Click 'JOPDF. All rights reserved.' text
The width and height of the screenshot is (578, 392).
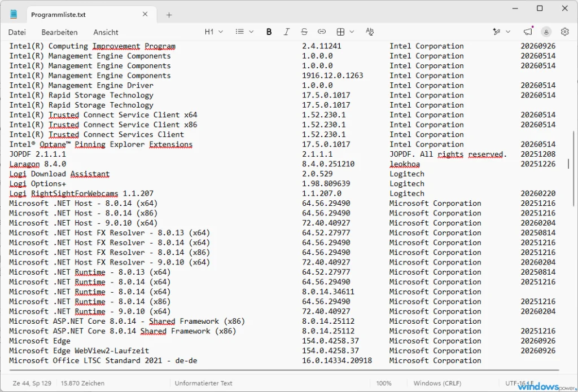[x=448, y=154]
